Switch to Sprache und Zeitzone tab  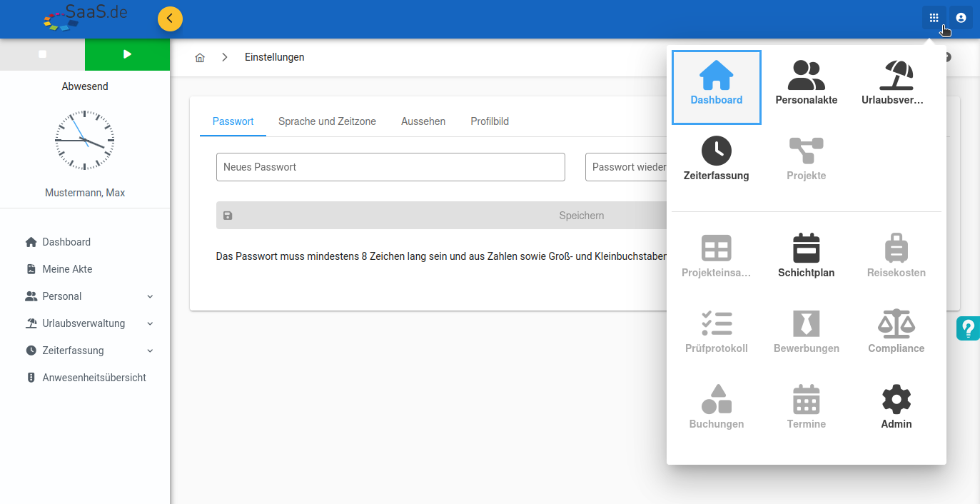pyautogui.click(x=327, y=121)
